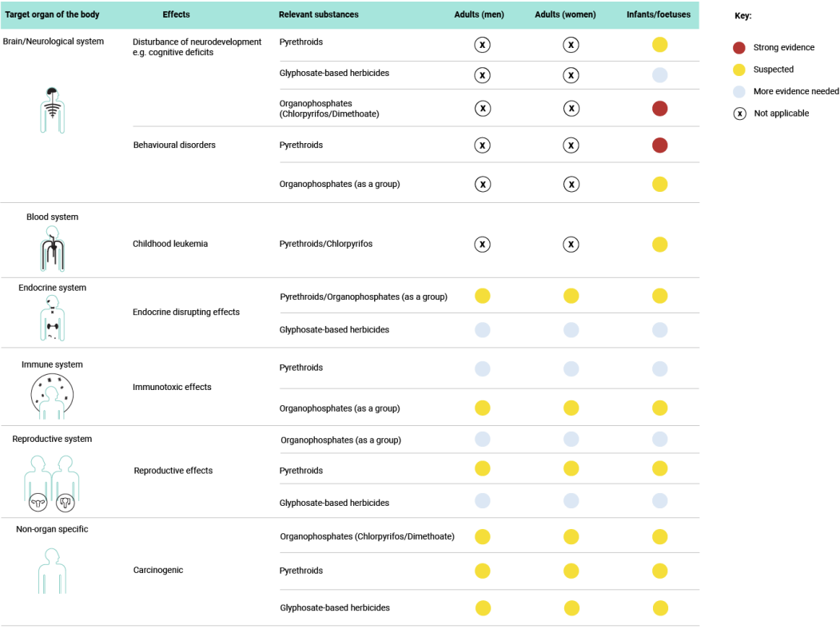This screenshot has width=840, height=629.
Task: Click the endocrine system body icon
Action: pos(53,318)
